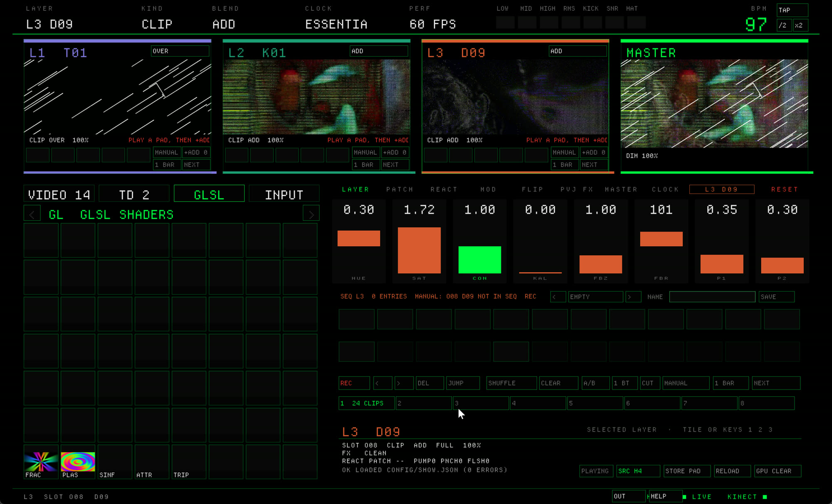Toggle the CUT transition button
Screen dimensions: 832x504
click(x=650, y=383)
